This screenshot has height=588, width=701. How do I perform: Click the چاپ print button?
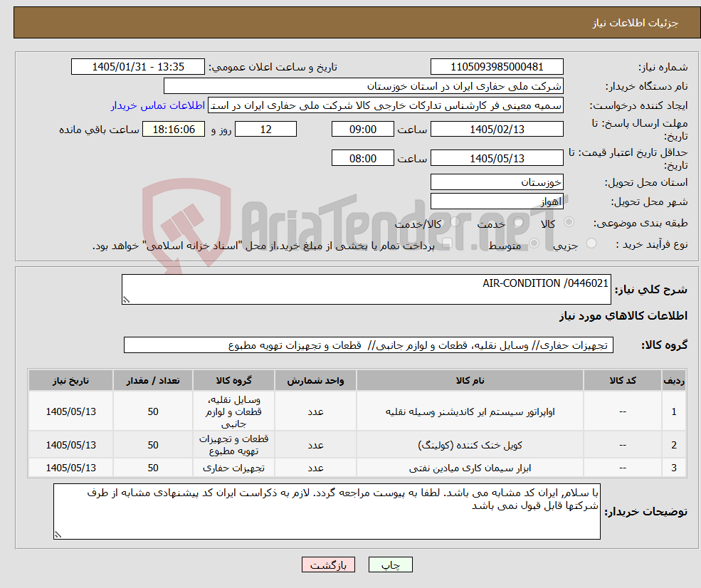[390, 565]
